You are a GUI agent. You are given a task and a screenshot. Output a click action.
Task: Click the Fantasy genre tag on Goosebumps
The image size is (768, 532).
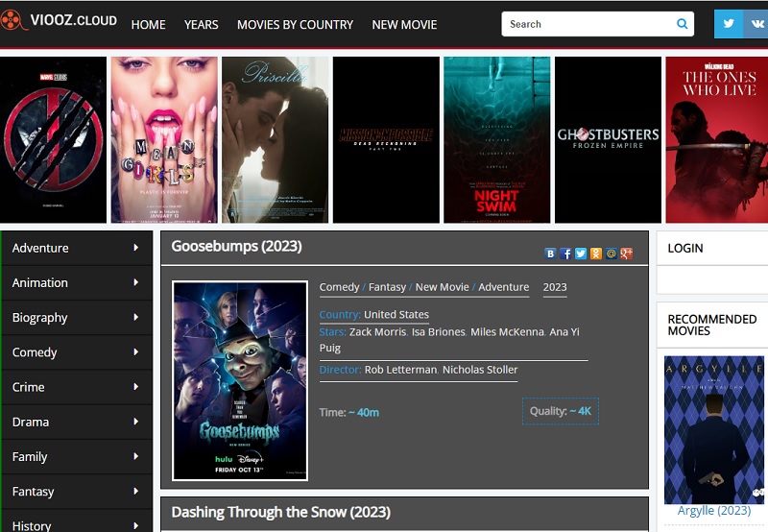pos(387,287)
